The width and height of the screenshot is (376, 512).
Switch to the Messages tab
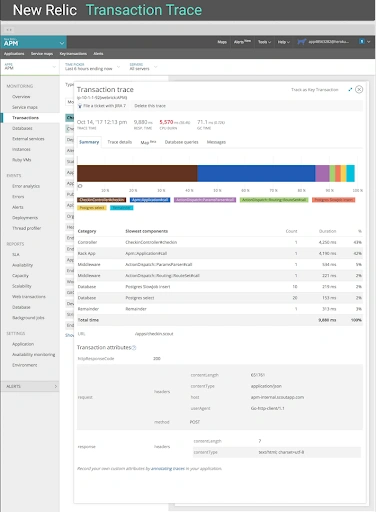click(x=216, y=142)
